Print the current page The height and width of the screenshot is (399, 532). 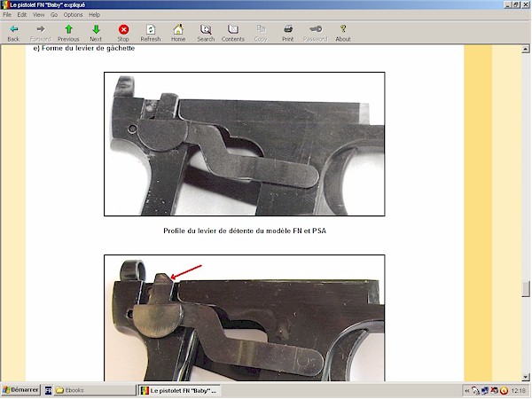(288, 33)
